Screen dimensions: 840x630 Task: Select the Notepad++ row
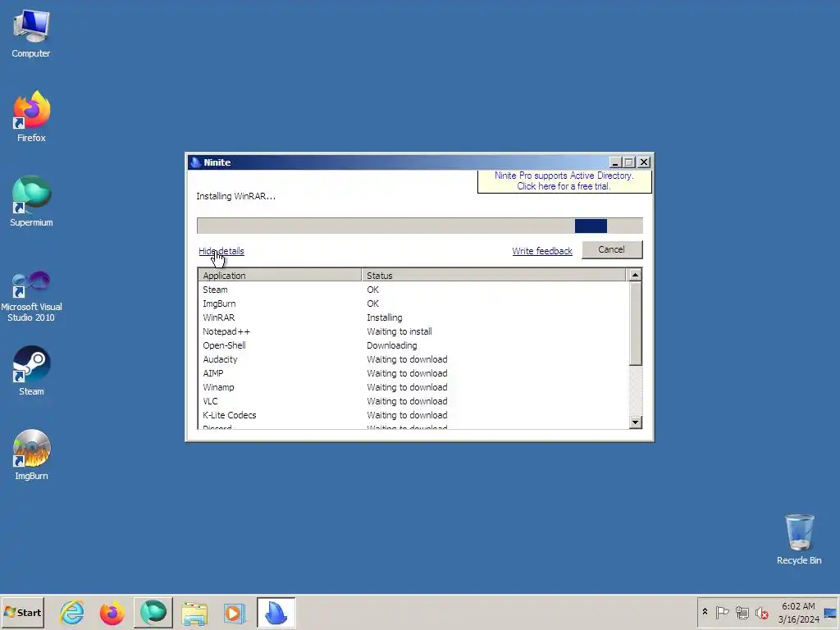(x=412, y=331)
